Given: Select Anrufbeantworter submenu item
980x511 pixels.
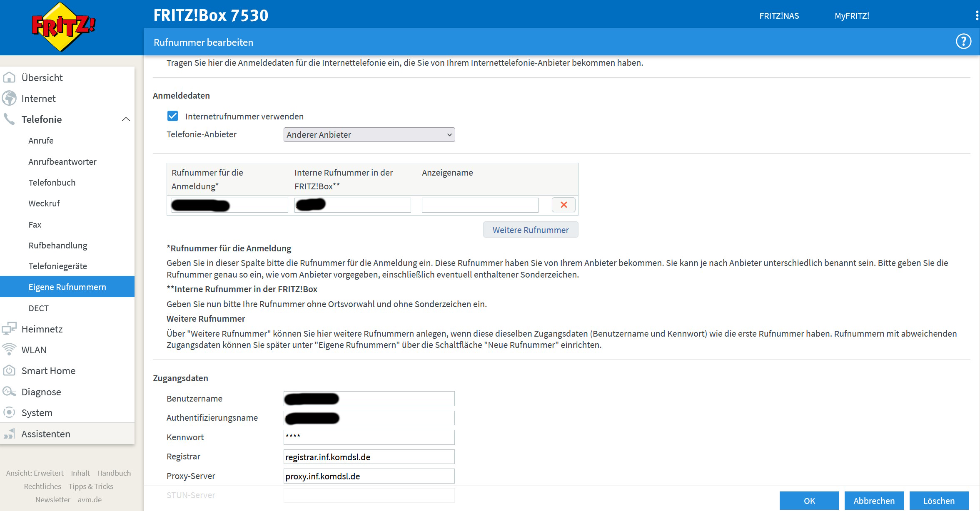Looking at the screenshot, I should tap(62, 162).
